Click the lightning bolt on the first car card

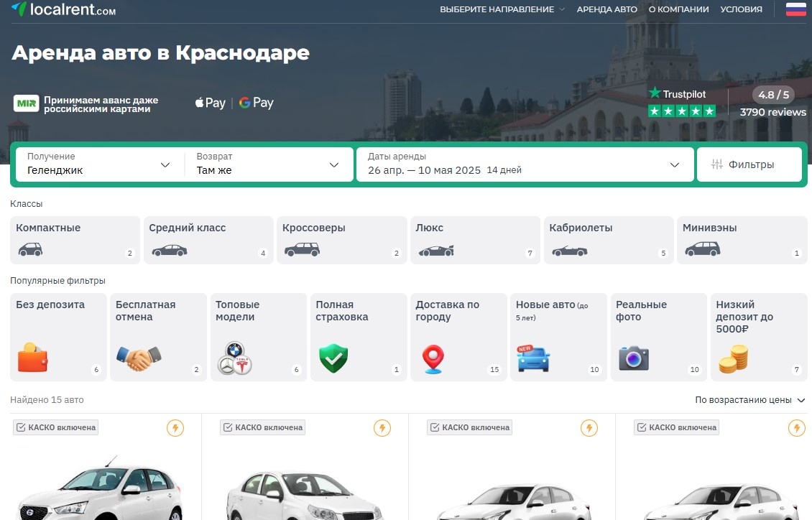point(175,427)
